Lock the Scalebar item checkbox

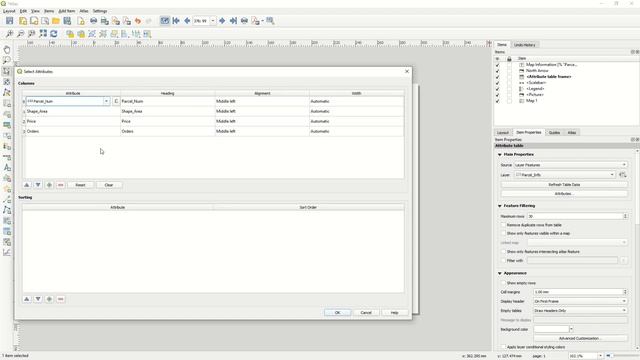[509, 83]
